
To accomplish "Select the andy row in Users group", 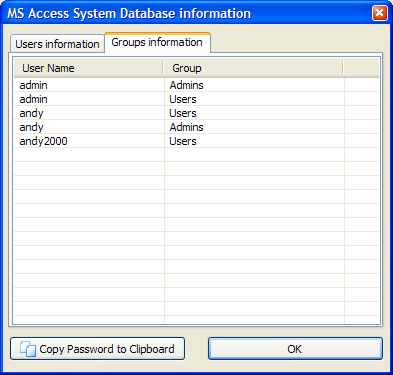I will tap(196, 113).
